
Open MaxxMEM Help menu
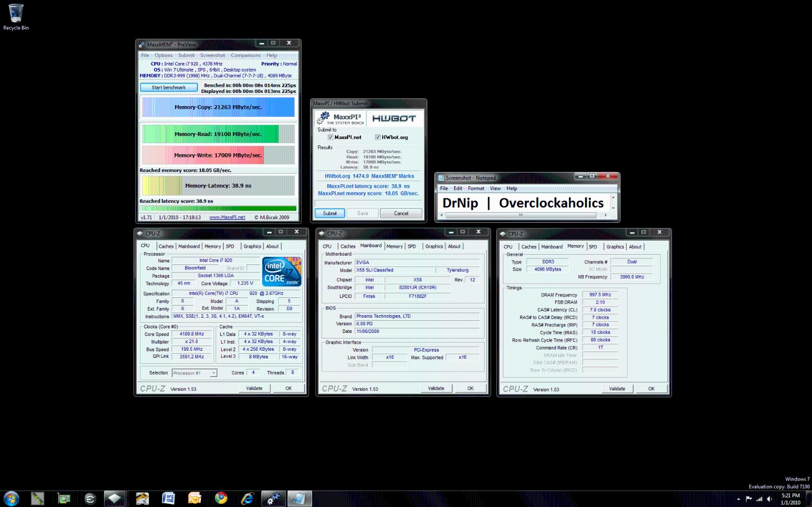click(x=272, y=55)
